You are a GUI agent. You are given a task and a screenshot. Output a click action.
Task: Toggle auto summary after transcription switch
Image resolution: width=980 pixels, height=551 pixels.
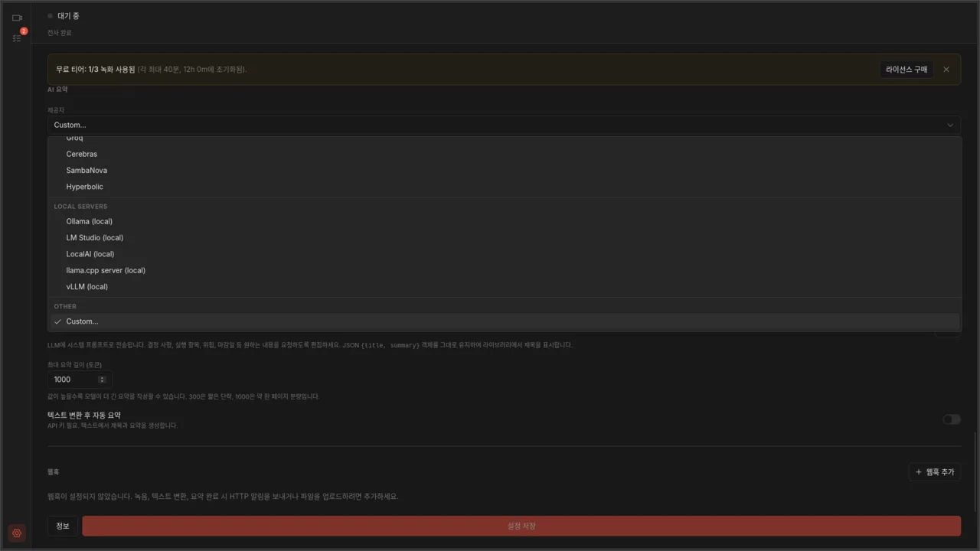click(952, 419)
